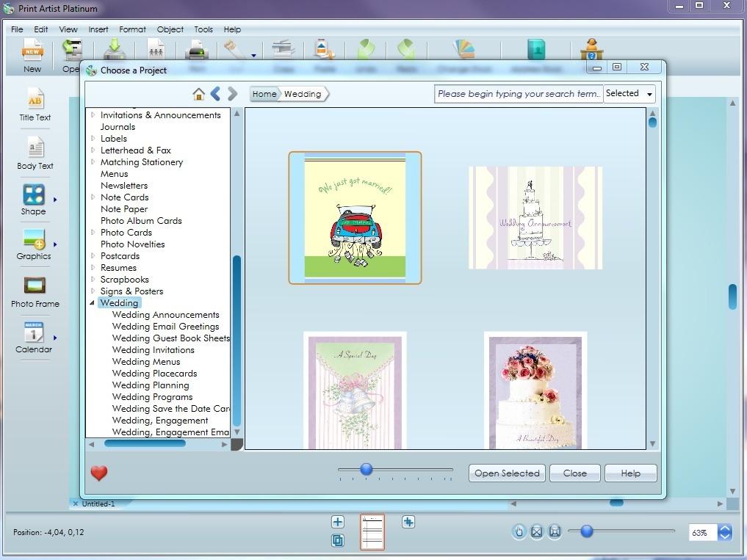Image resolution: width=747 pixels, height=560 pixels.
Task: Select the Body Text tool icon
Action: 35,148
